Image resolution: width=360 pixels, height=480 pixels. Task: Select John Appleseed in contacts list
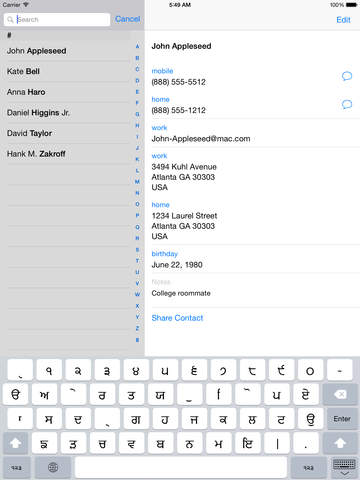(65, 51)
